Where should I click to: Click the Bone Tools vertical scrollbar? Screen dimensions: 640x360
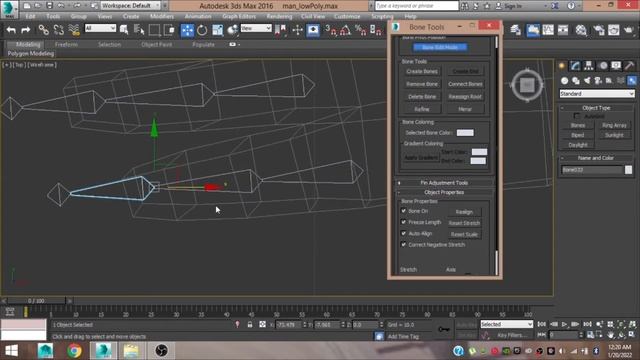496,155
